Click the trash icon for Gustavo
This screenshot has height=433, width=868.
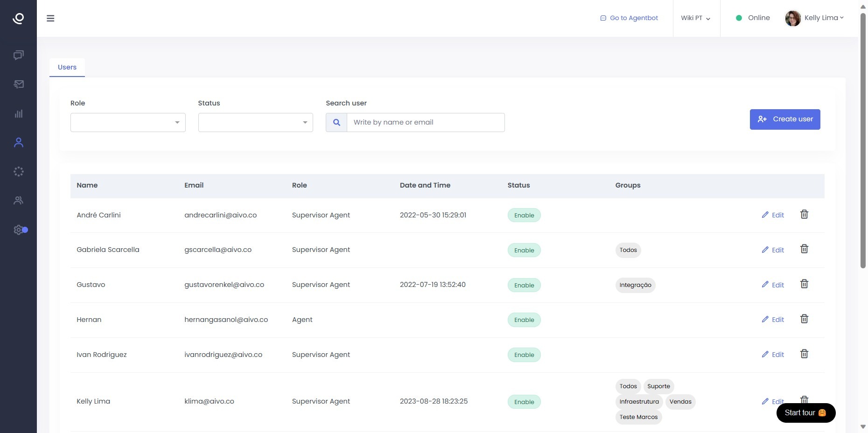pos(804,284)
